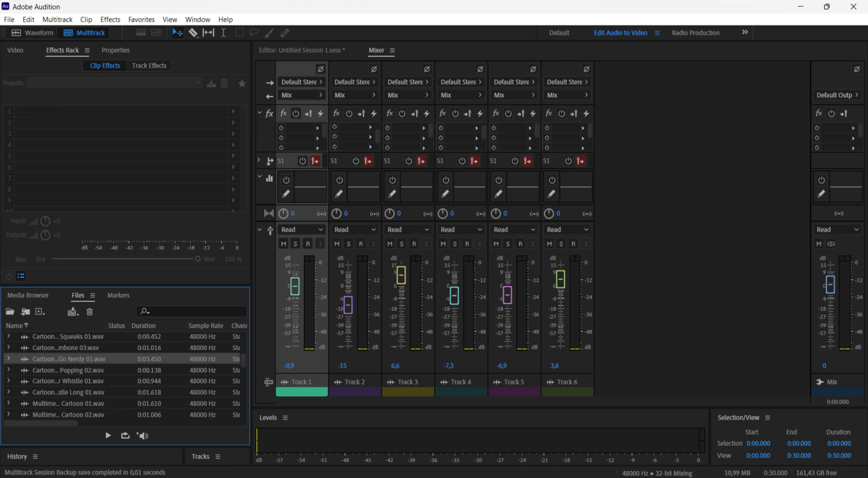
Task: Select the Time Selection tool
Action: click(223, 33)
